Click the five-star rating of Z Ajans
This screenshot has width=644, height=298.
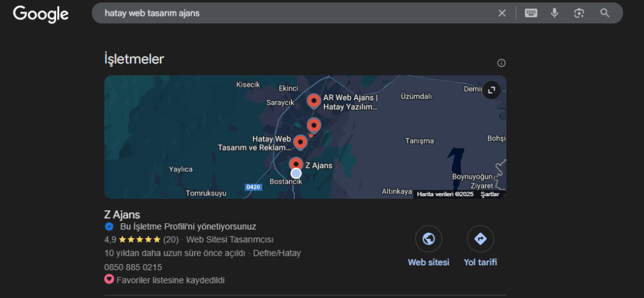[x=140, y=240]
